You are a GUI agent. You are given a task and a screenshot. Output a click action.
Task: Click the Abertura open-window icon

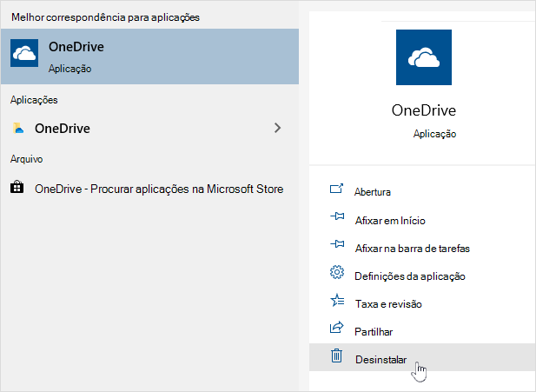(x=337, y=189)
